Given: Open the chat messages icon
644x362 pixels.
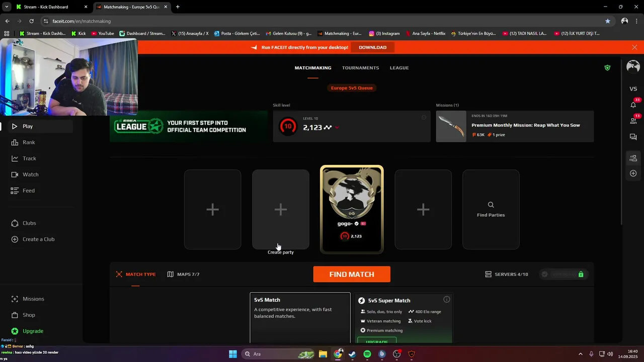Looking at the screenshot, I should tap(633, 137).
